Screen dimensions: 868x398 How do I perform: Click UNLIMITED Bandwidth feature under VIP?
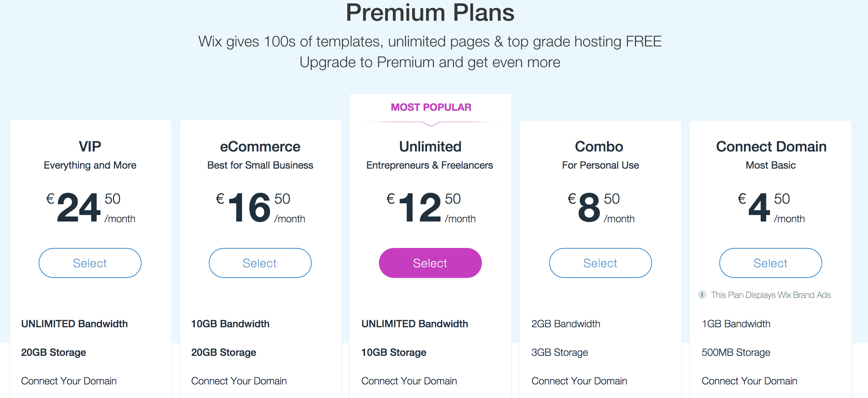tap(74, 324)
